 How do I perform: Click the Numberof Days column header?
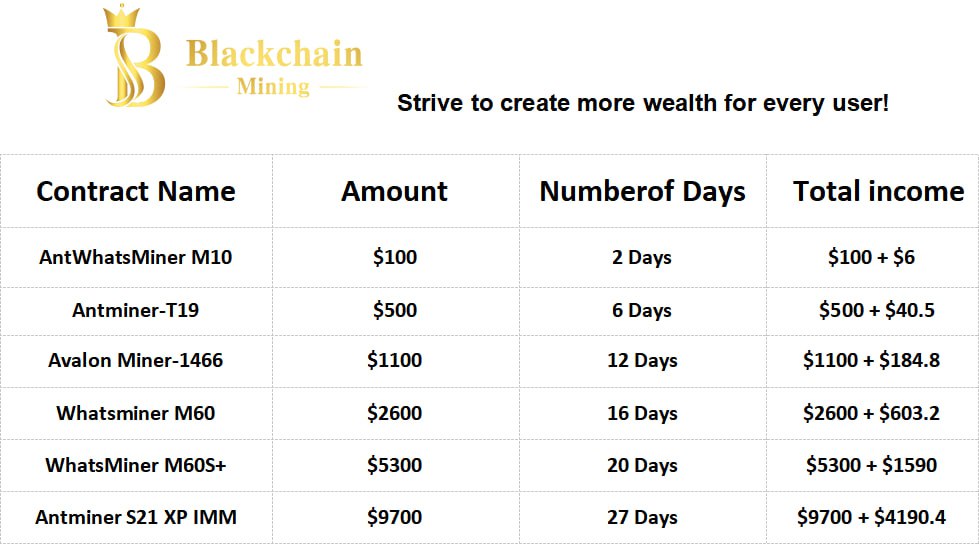pos(642,191)
